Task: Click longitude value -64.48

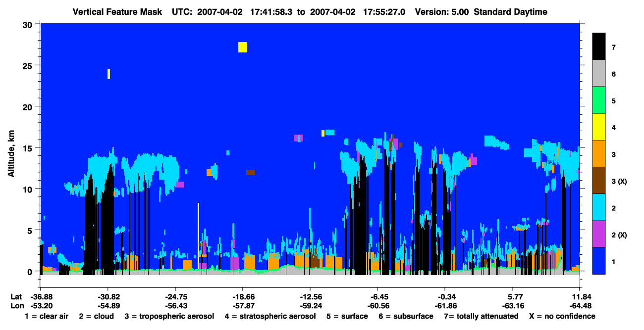Action: tap(580, 305)
